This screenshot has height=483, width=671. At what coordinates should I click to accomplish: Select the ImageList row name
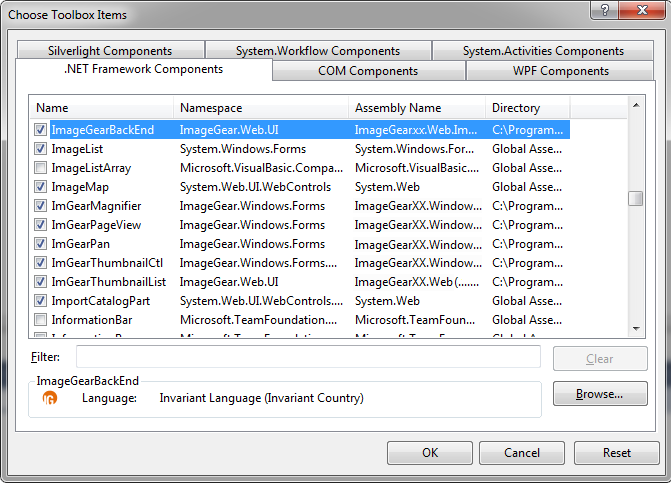coord(77,149)
